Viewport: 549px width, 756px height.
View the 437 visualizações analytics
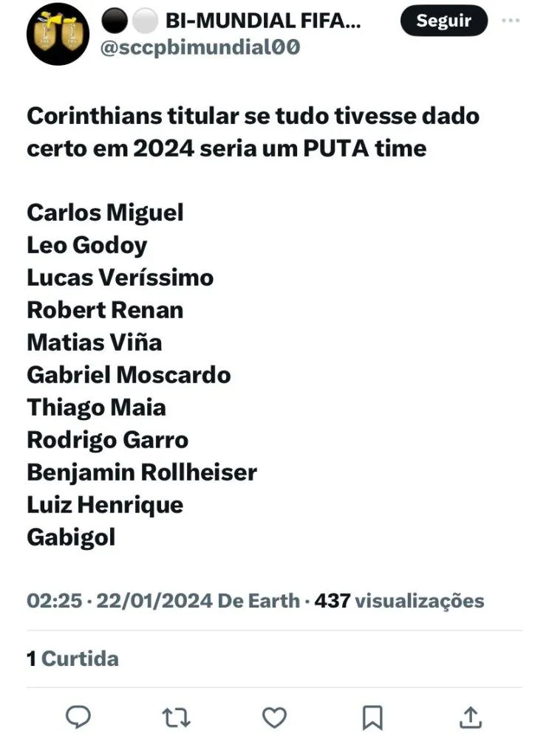[399, 600]
